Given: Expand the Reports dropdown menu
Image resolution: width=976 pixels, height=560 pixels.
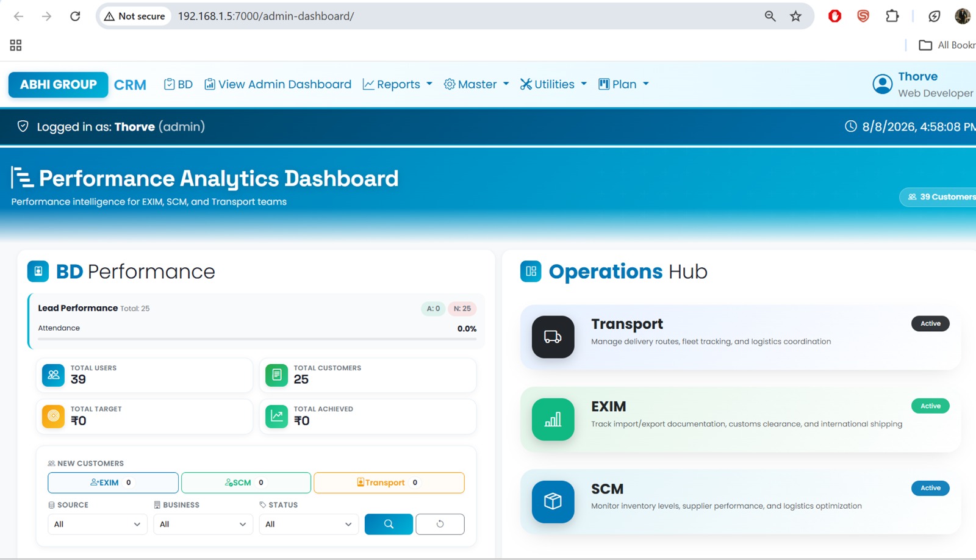Looking at the screenshot, I should coord(398,84).
